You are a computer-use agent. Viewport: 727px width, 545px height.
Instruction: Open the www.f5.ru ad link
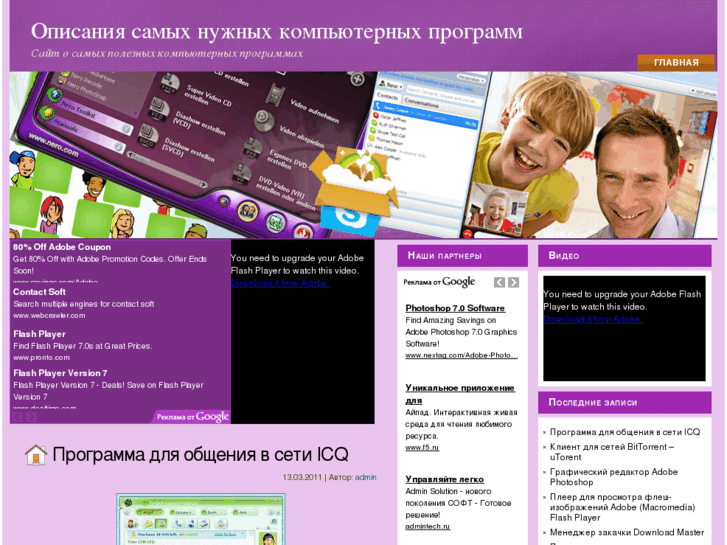(422, 448)
